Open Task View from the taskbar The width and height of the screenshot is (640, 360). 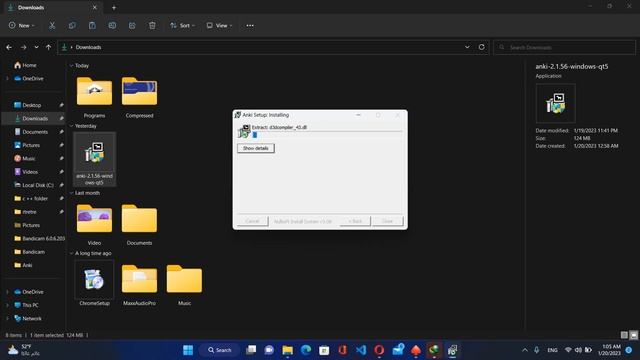pyautogui.click(x=251, y=350)
